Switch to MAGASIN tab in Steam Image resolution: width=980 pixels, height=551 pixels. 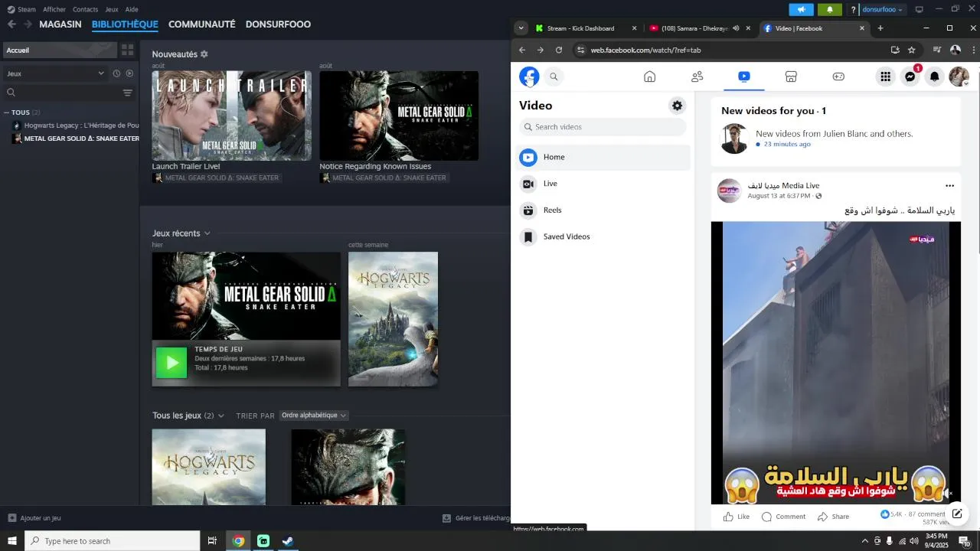pos(60,24)
